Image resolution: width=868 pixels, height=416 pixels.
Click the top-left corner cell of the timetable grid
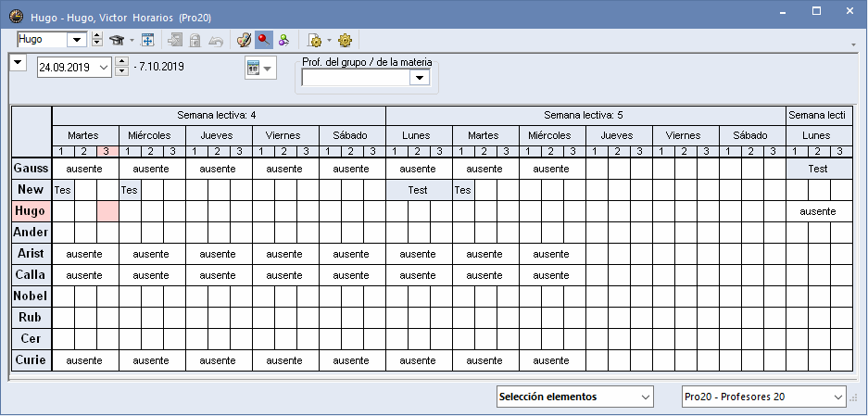[x=31, y=132]
